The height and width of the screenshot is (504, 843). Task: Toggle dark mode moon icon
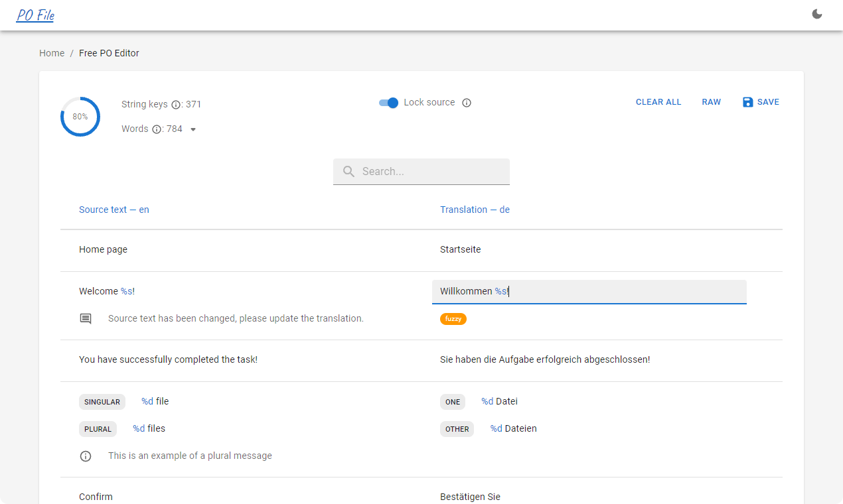(817, 14)
